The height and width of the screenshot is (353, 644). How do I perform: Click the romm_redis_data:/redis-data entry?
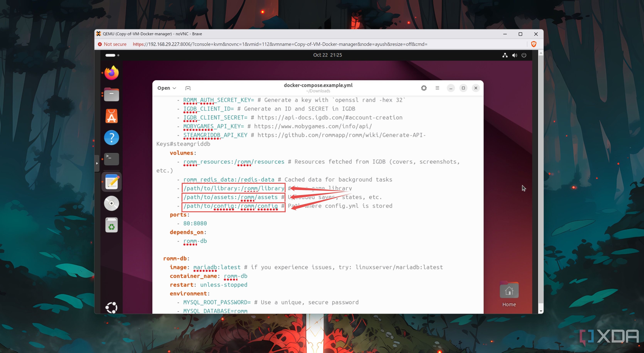coord(229,180)
